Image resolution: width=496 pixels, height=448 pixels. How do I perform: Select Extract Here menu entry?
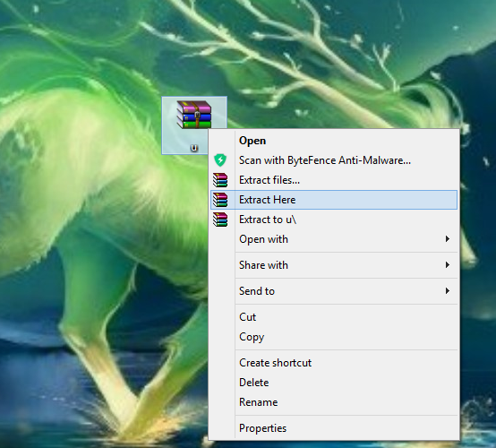[334, 200]
